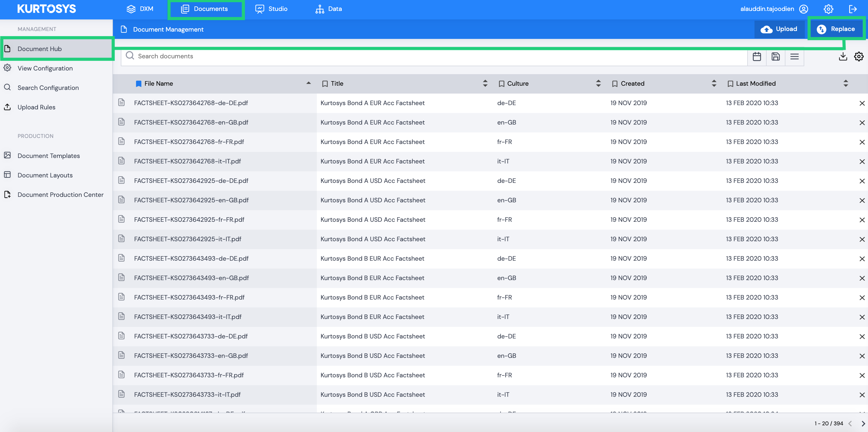Go to the Data tab
Screen dimensions: 868x432
point(328,9)
